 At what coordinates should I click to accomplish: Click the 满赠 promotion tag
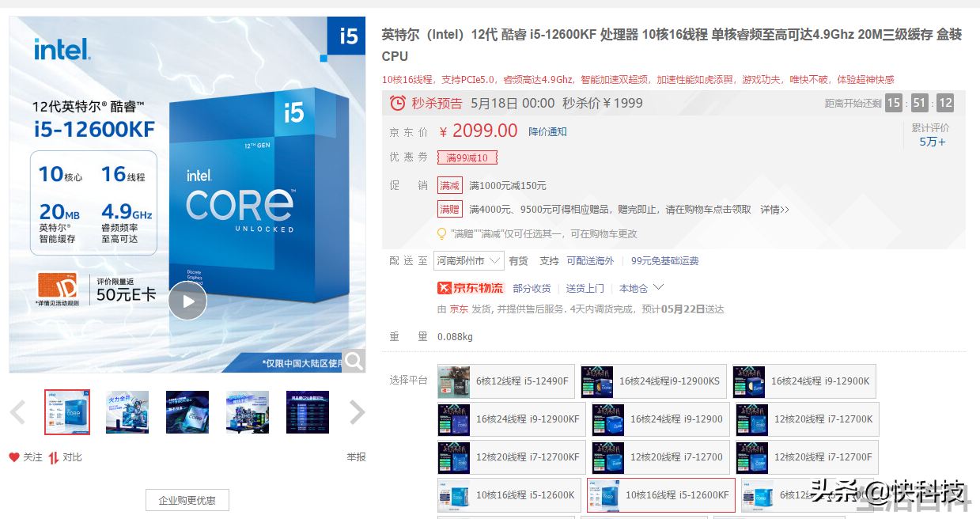click(450, 210)
